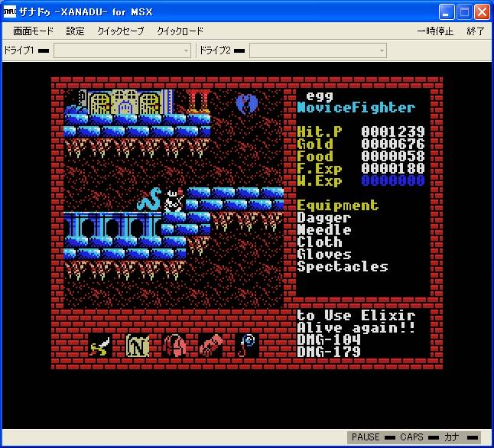Click the blue snake monster
The image size is (494, 448).
pyautogui.click(x=149, y=199)
